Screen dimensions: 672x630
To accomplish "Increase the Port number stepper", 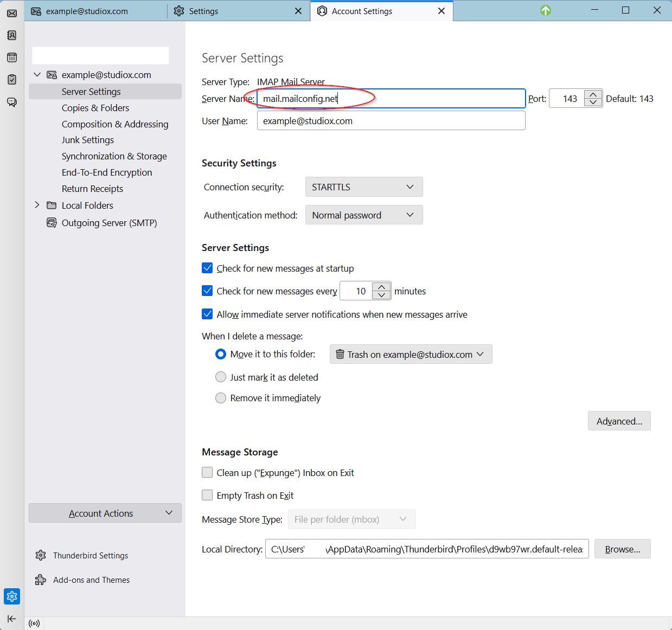I will coord(593,94).
